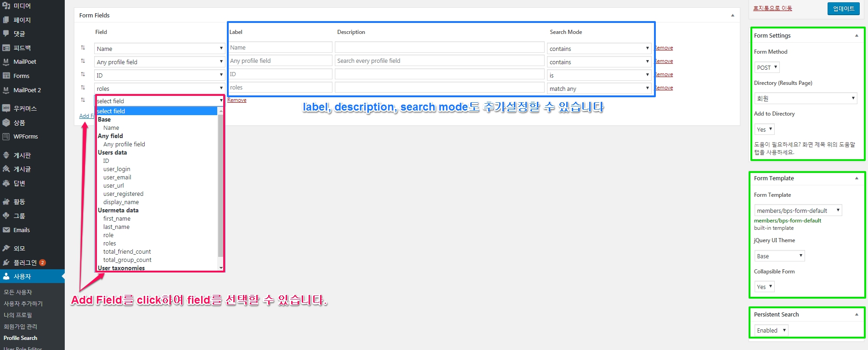
Task: Open the jQuery UI Theme Base dropdown
Action: 779,256
